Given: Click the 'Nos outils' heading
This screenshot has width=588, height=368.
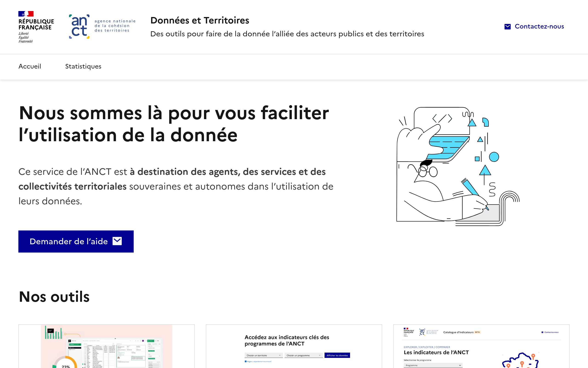Looking at the screenshot, I should click(54, 297).
